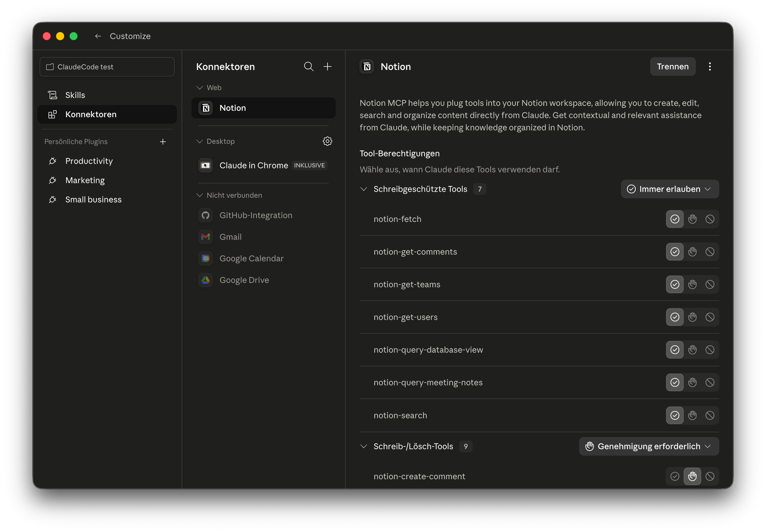Open the Claude in Chrome connector

coord(264,165)
